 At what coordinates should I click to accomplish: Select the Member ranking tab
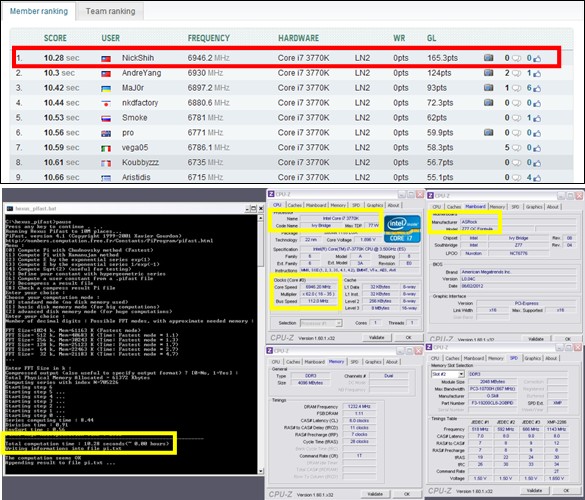39,11
